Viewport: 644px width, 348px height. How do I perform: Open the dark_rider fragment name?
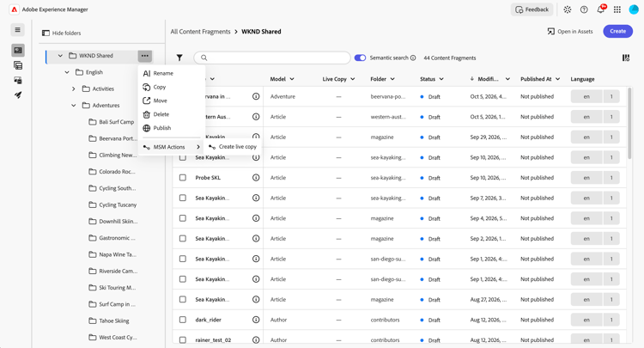coord(207,320)
